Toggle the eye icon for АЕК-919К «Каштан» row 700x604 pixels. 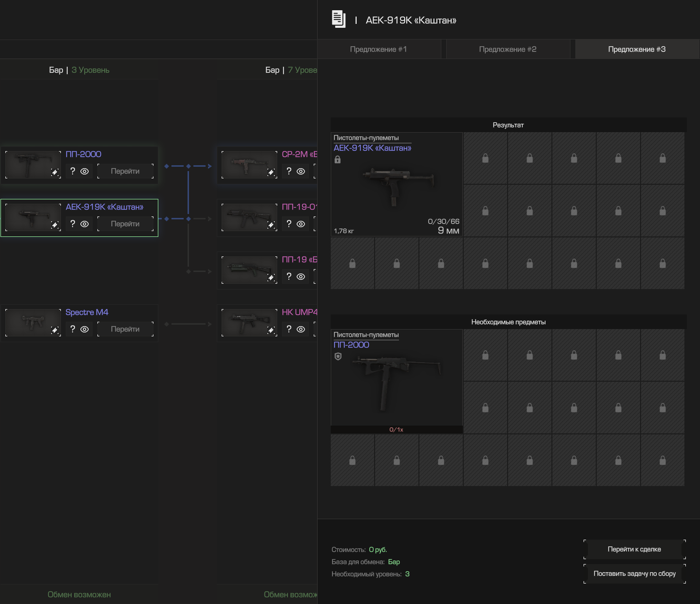[84, 224]
